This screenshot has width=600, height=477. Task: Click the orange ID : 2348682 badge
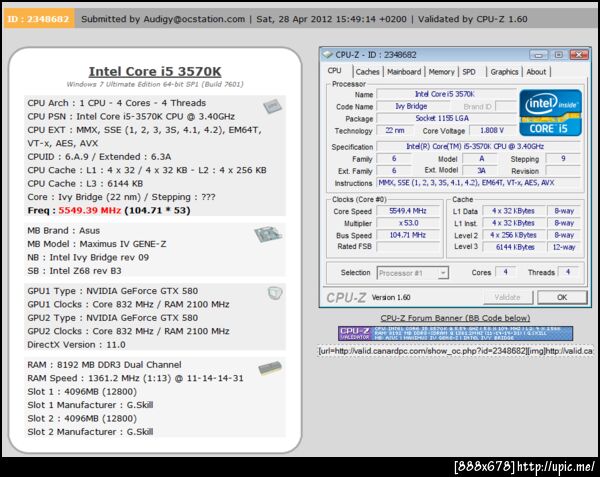click(39, 19)
